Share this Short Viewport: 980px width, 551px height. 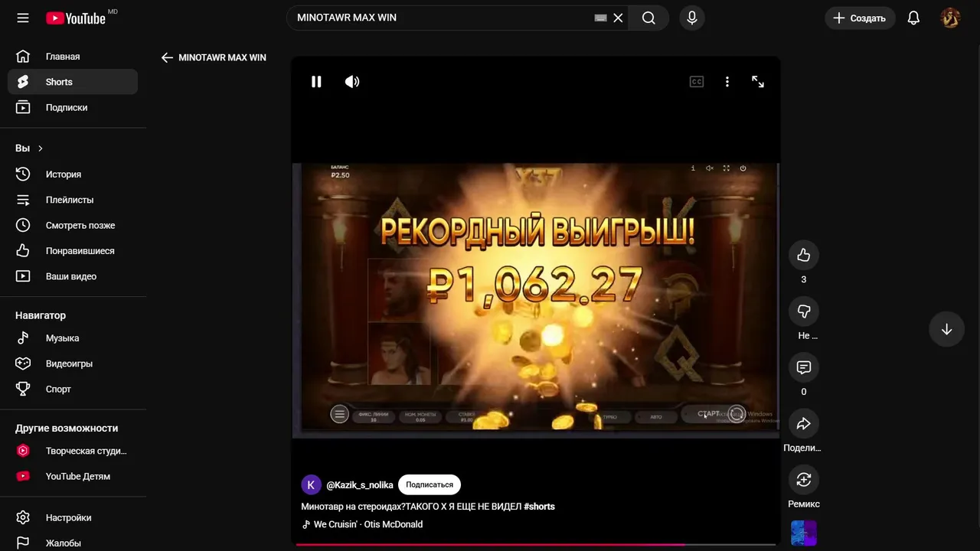pyautogui.click(x=803, y=423)
